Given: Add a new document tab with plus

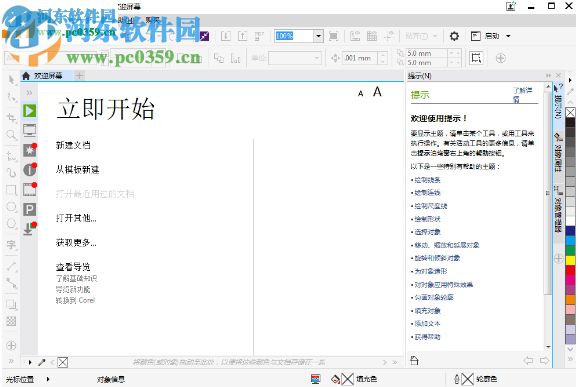Looking at the screenshot, I should point(79,76).
